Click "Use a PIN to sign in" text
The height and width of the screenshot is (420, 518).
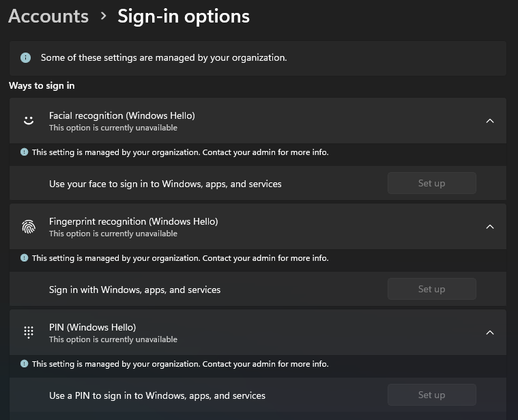tap(157, 395)
